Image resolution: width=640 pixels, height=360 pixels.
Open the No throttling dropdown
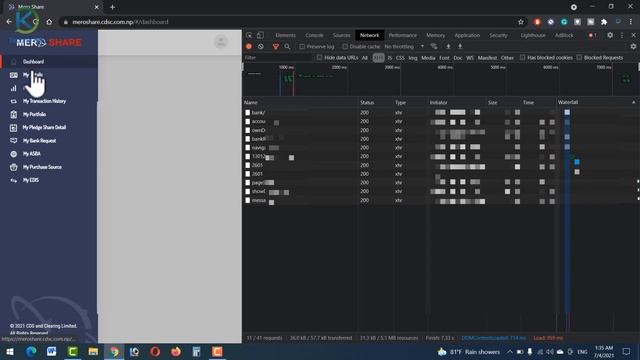(x=404, y=47)
